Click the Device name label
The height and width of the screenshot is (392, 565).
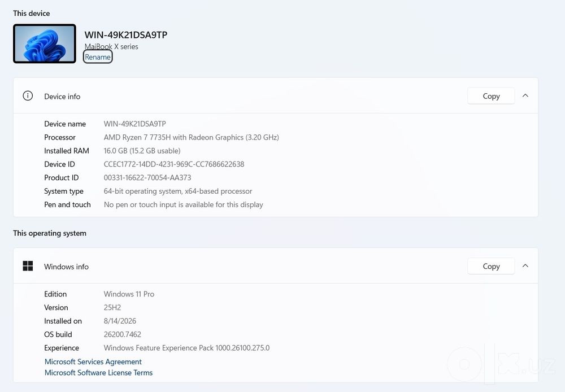click(x=65, y=124)
